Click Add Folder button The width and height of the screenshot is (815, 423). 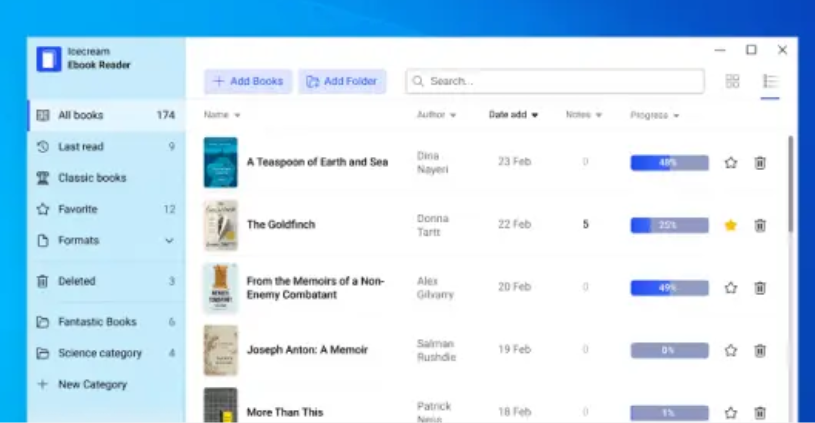(342, 81)
